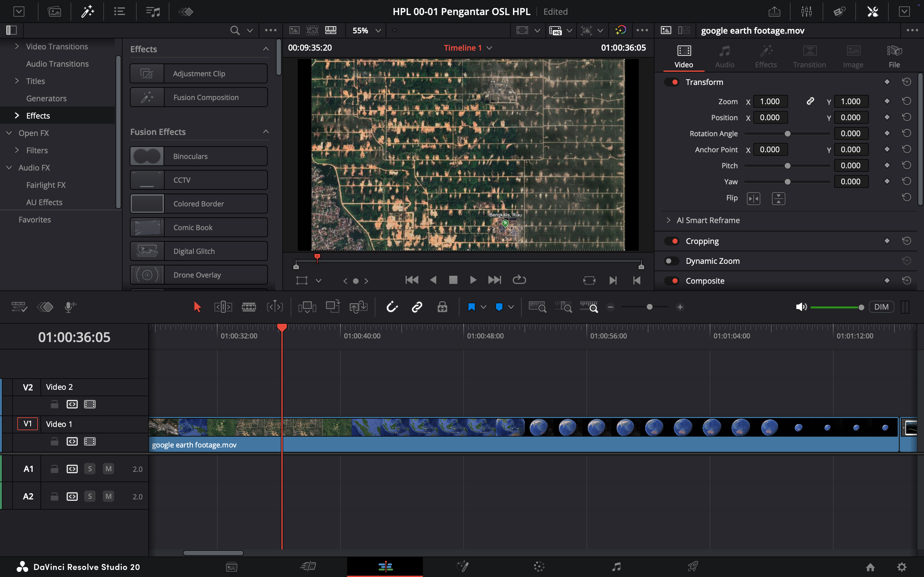Click the horizontal Flip button
Image resolution: width=924 pixels, height=577 pixels.
(x=753, y=198)
